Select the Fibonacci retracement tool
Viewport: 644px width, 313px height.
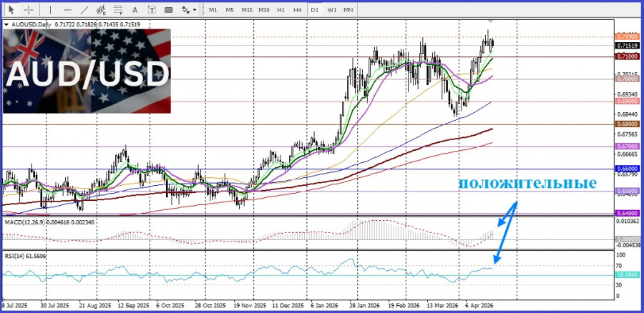(119, 9)
